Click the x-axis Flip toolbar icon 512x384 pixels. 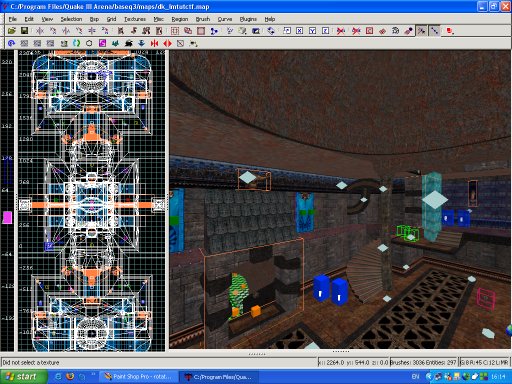[x=40, y=31]
